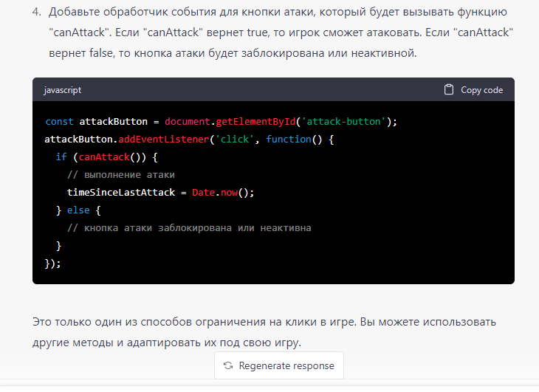
Task: Click the 'attack-button' string in code
Action: (x=343, y=122)
